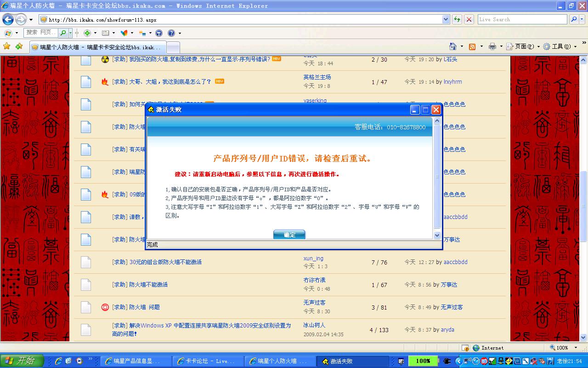
Task: Switch to the 卡卡论坛 - Live taskbar window
Action: point(208,361)
